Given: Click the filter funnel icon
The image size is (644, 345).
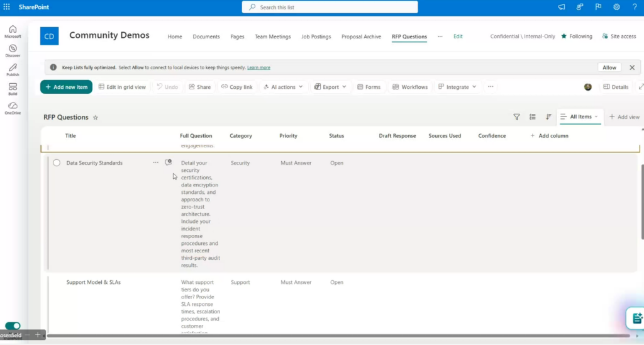Looking at the screenshot, I should (x=516, y=117).
